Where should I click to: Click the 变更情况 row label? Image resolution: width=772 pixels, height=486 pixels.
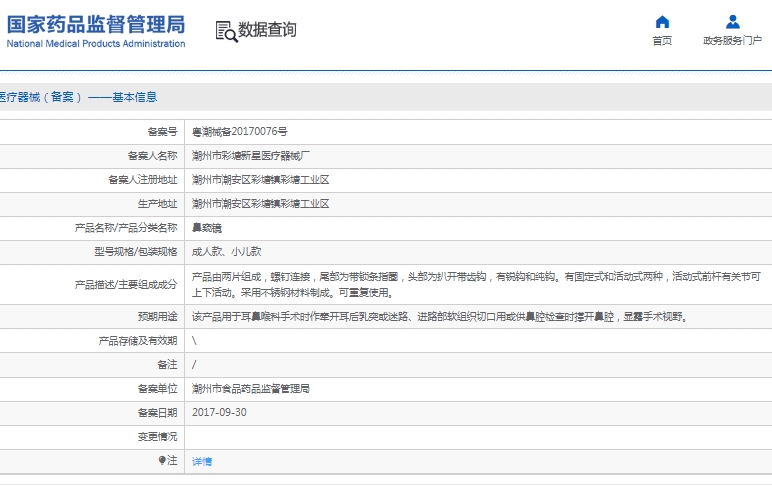[158, 437]
